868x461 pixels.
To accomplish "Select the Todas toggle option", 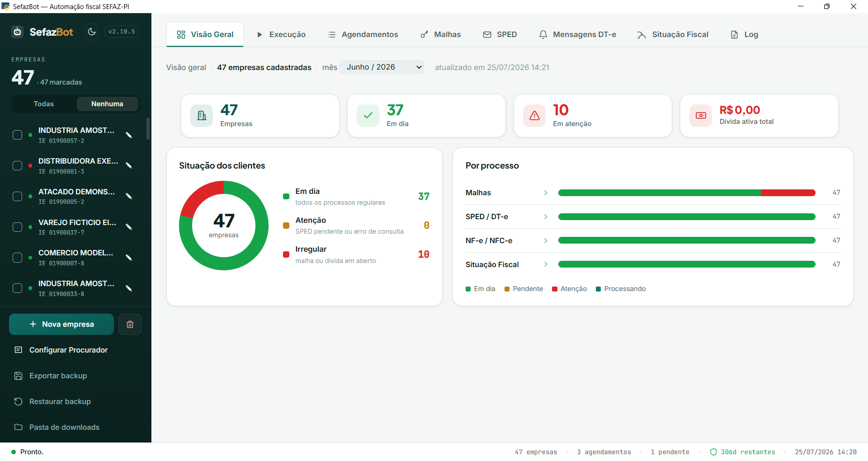I will click(x=44, y=104).
